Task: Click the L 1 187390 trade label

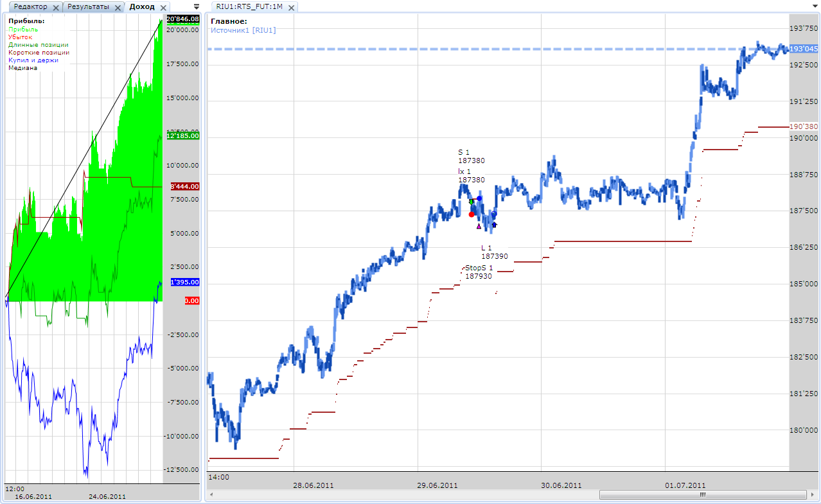Action: pyautogui.click(x=495, y=252)
